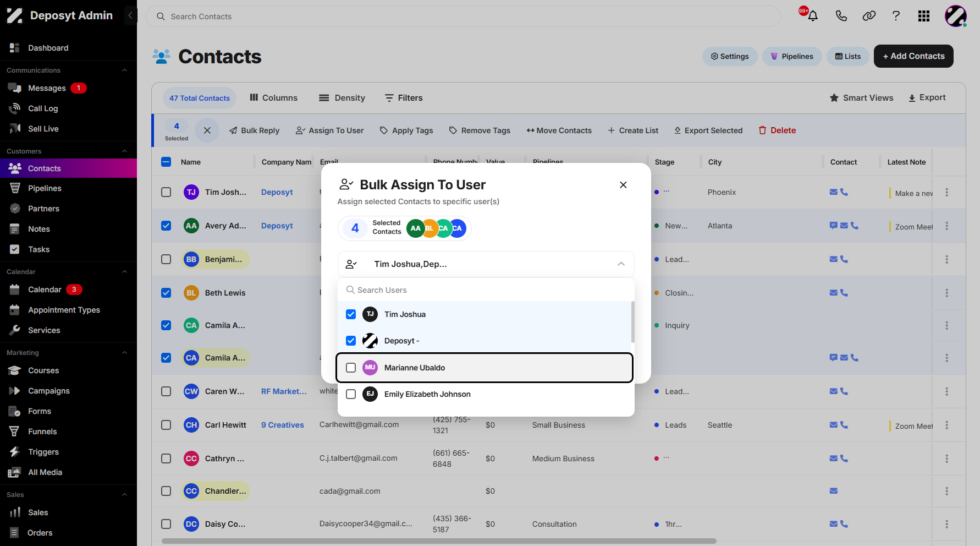The image size is (980, 546).
Task: Open the user profile avatar
Action: coord(956,16)
